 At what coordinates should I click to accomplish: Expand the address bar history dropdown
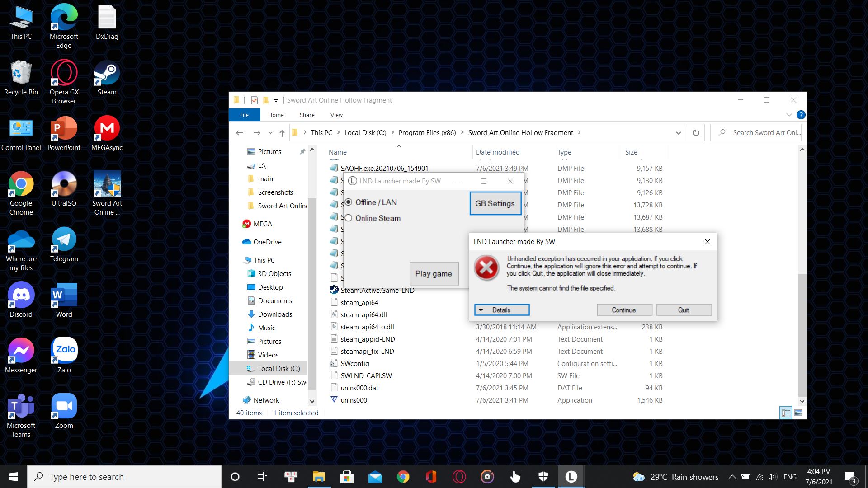point(678,133)
